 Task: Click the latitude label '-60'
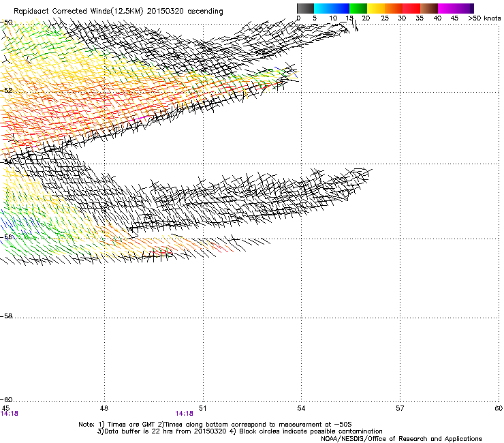click(6, 400)
